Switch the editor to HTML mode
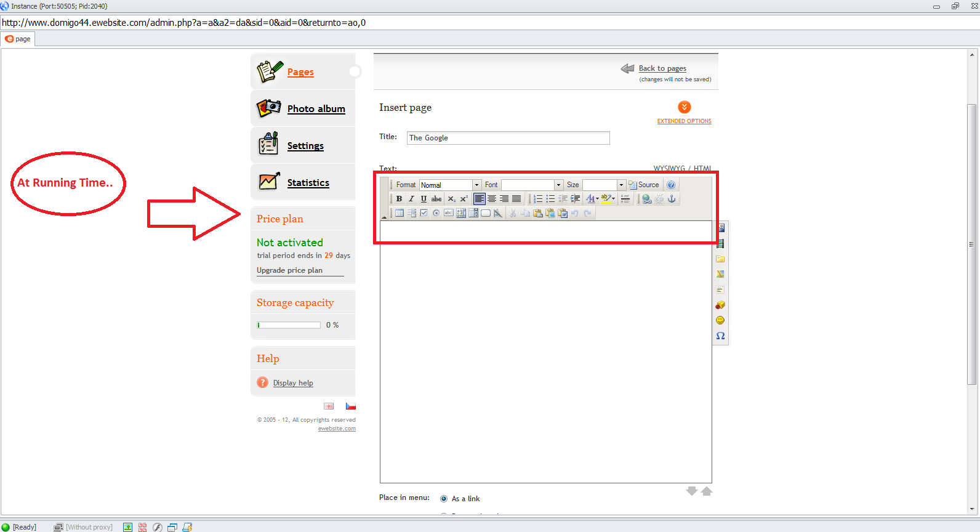Image resolution: width=980 pixels, height=532 pixels. tap(702, 168)
